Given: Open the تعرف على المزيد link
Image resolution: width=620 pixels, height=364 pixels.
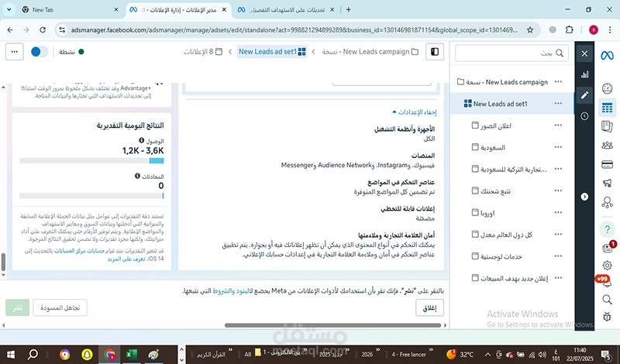Looking at the screenshot, I should tap(126, 259).
